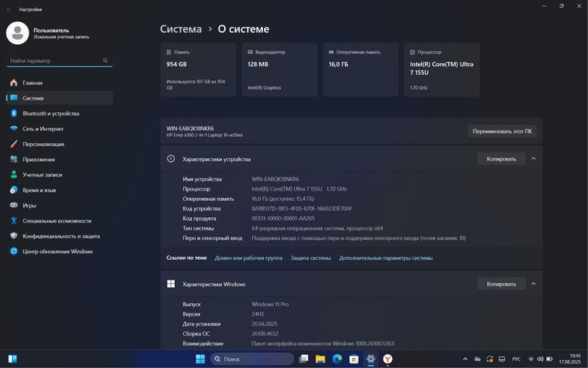Click the Windows logo beside Характеристики Windows
The image size is (588, 368).
(171, 284)
